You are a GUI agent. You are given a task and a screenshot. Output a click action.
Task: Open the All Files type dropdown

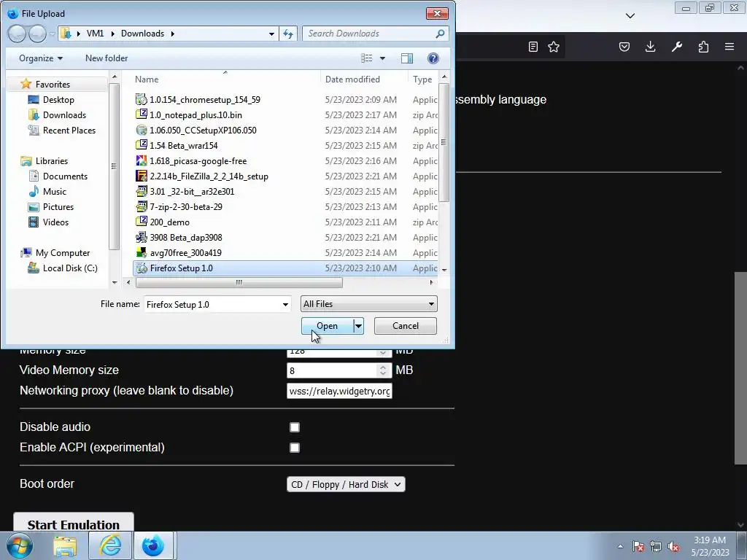[x=368, y=304]
